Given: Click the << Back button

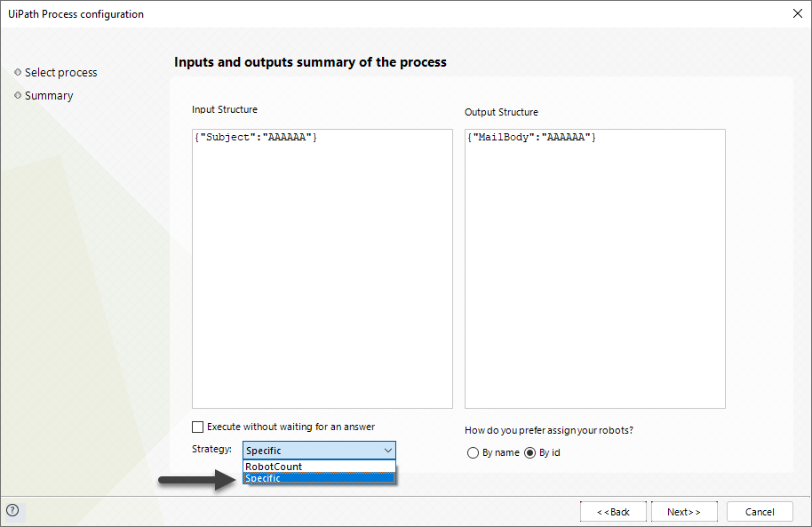Looking at the screenshot, I should 613,512.
